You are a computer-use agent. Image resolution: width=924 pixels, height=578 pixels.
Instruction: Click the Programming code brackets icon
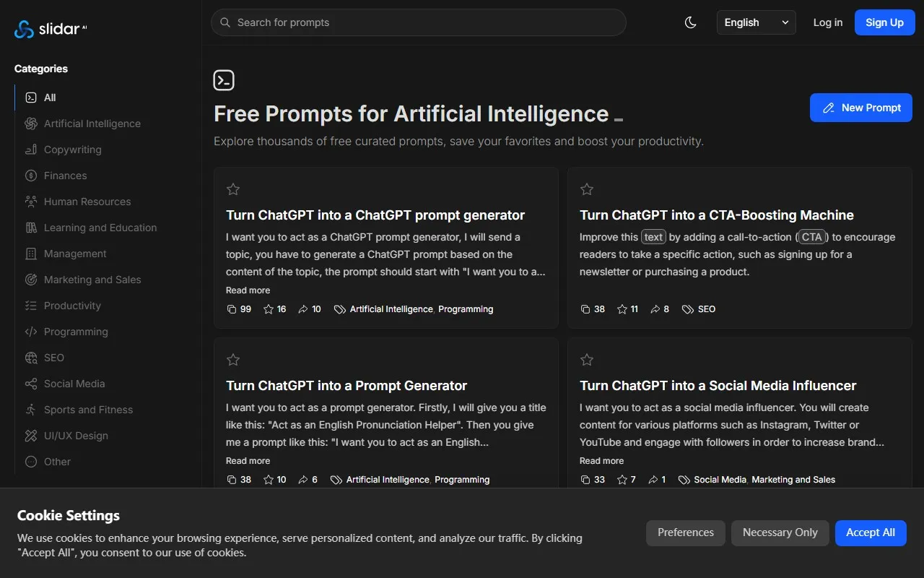pyautogui.click(x=31, y=332)
